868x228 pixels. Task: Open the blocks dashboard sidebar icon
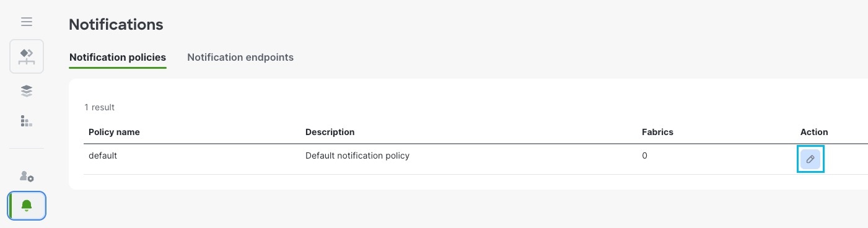(x=27, y=121)
